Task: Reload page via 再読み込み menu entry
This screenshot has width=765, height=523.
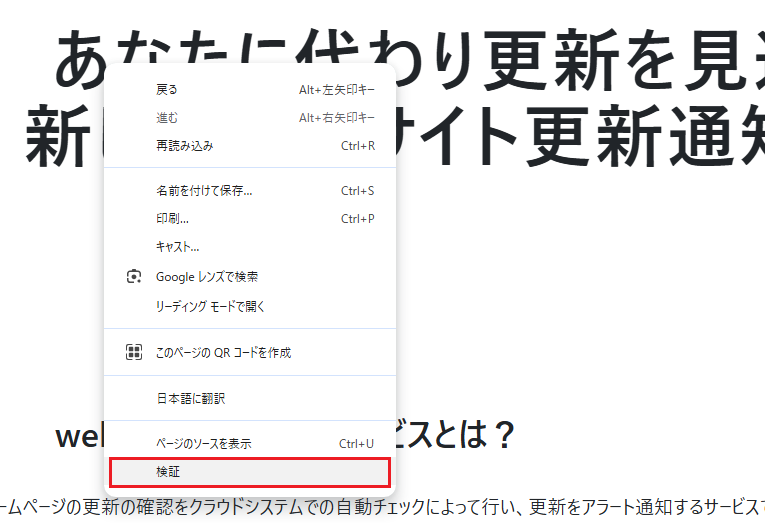Action: pos(184,146)
